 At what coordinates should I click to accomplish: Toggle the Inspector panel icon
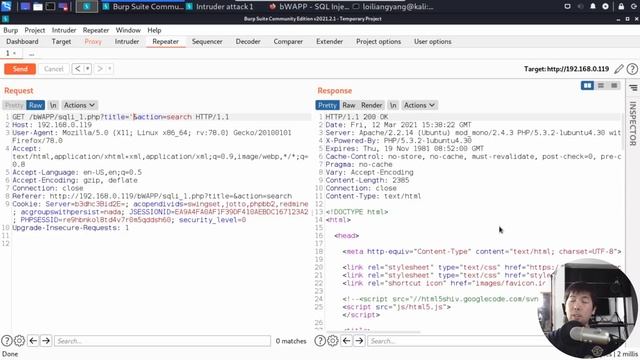(x=633, y=88)
